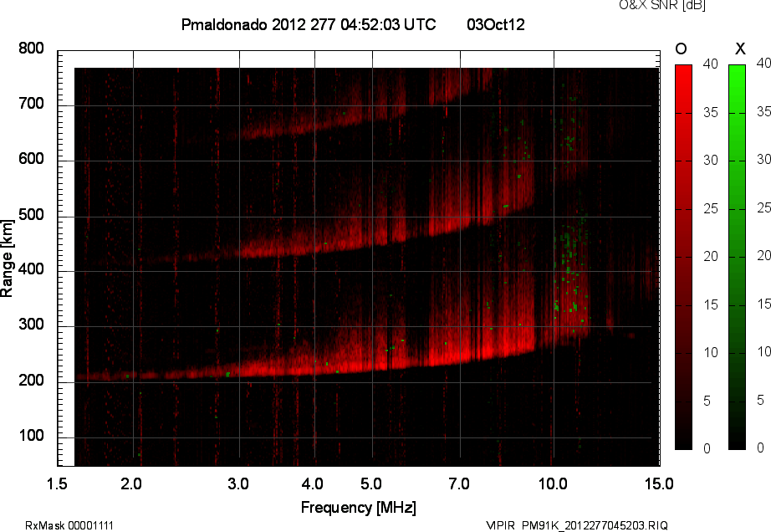Click the '7.0' frequency tick label
Image resolution: width=771 pixels, height=532 pixels.
[x=459, y=483]
